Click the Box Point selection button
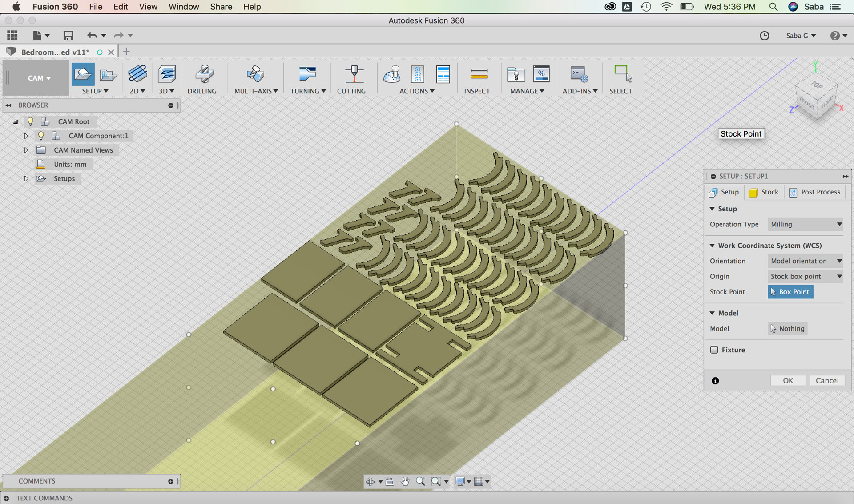 (790, 292)
